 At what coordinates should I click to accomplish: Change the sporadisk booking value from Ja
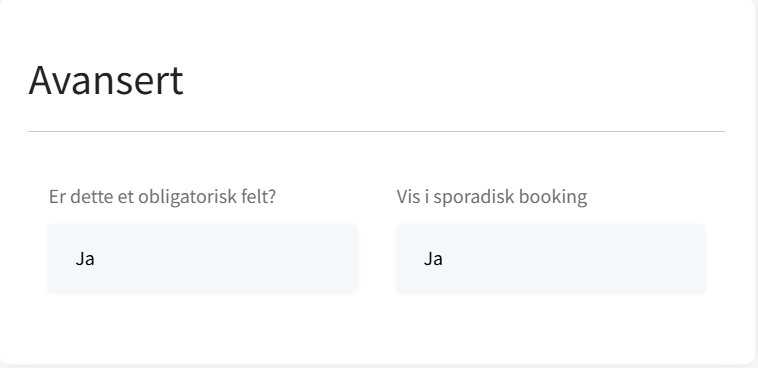pyautogui.click(x=551, y=258)
